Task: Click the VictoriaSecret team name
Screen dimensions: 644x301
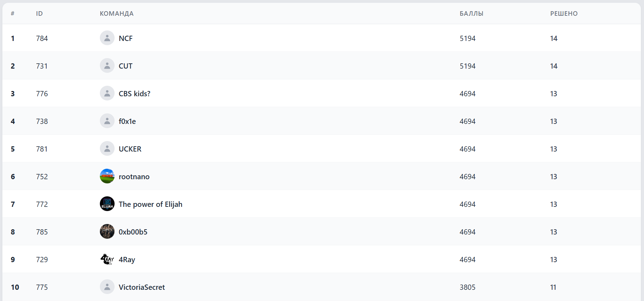Action: pyautogui.click(x=142, y=287)
